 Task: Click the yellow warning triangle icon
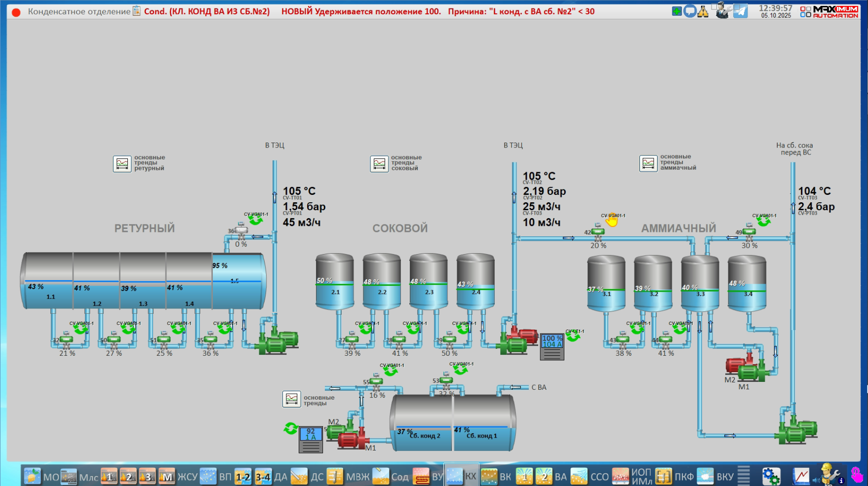tap(703, 11)
